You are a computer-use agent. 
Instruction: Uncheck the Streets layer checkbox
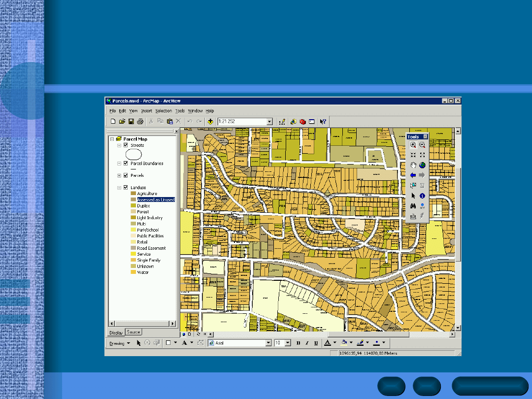[126, 145]
